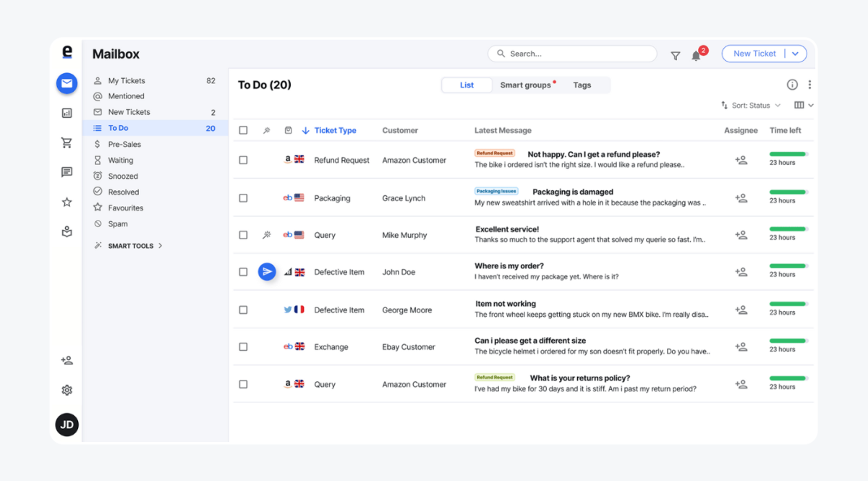Screen dimensions: 868x481
Task: Open the three-dot overflow menu icon
Action: (809, 85)
